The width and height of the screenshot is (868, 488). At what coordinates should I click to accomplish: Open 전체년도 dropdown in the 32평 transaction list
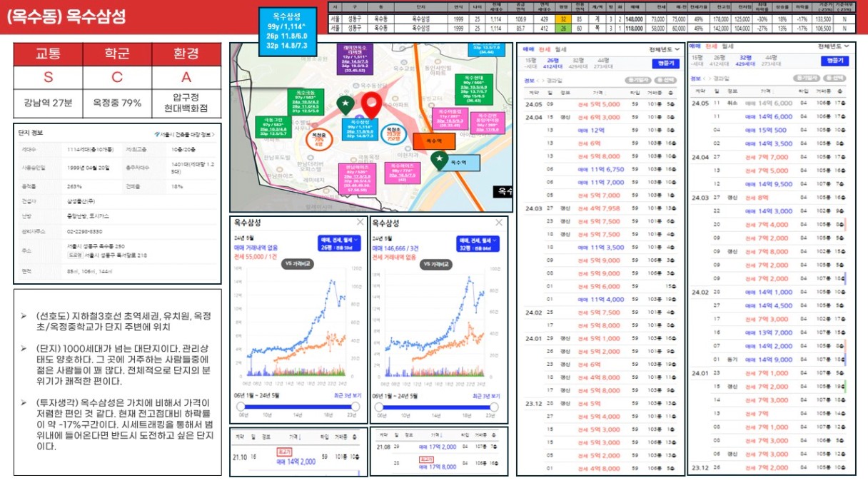[x=833, y=46]
